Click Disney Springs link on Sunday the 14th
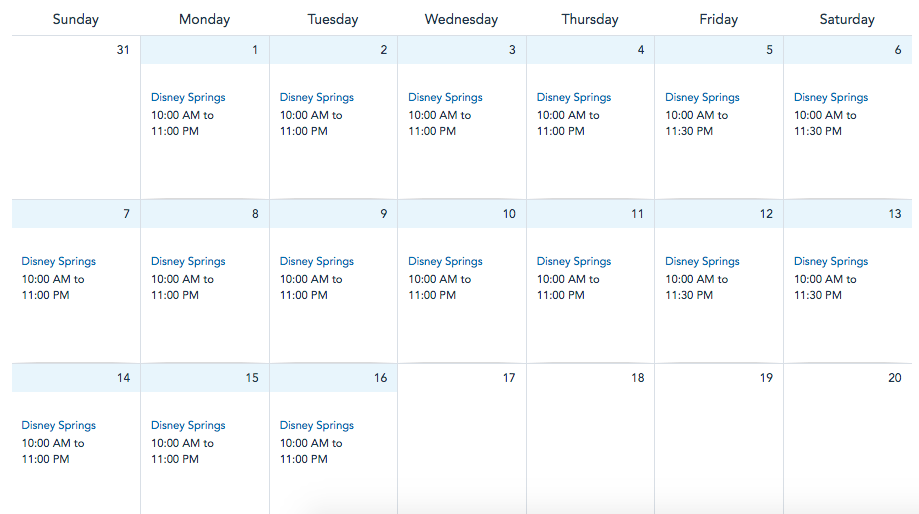The height and width of the screenshot is (514, 919). [x=59, y=425]
